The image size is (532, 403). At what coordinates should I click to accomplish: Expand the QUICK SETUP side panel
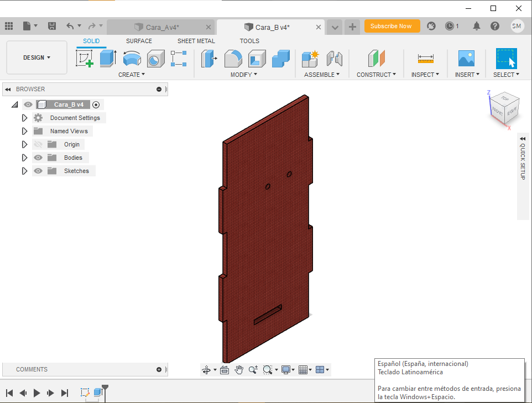tap(523, 139)
